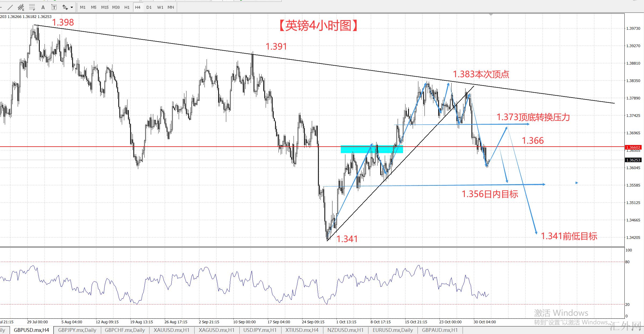644x334 pixels.
Task: Select the text (A) tool
Action: click(43, 7)
